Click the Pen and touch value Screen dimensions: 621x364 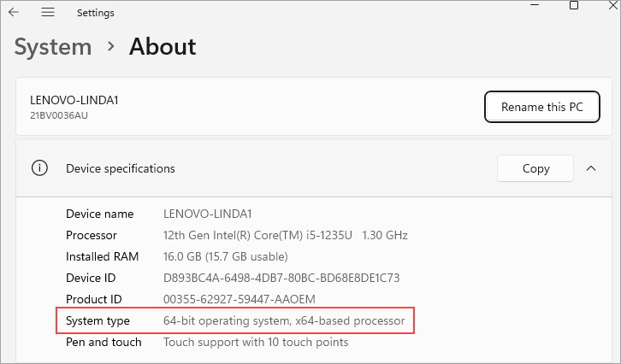pos(256,342)
